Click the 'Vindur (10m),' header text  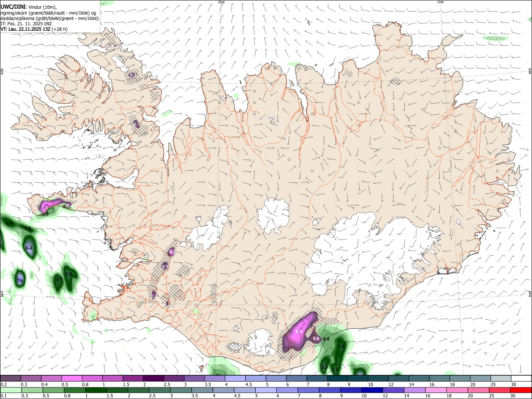(43, 7)
